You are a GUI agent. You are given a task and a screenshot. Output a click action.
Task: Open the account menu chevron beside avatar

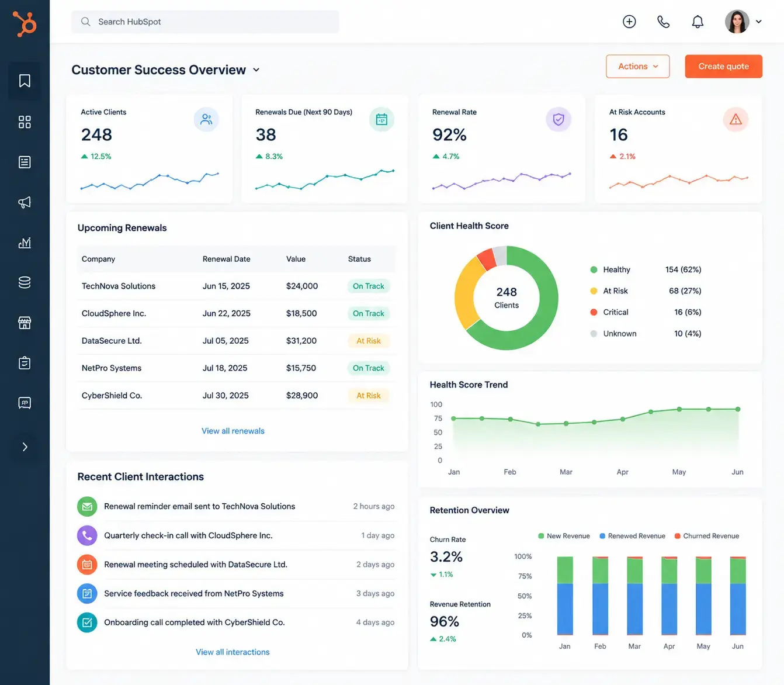tap(758, 22)
